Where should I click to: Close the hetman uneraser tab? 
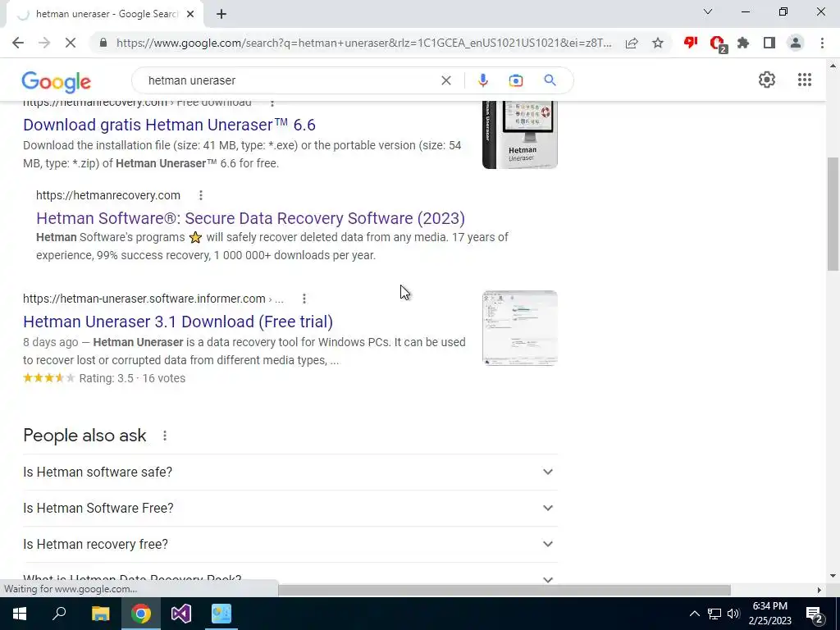pos(190,15)
